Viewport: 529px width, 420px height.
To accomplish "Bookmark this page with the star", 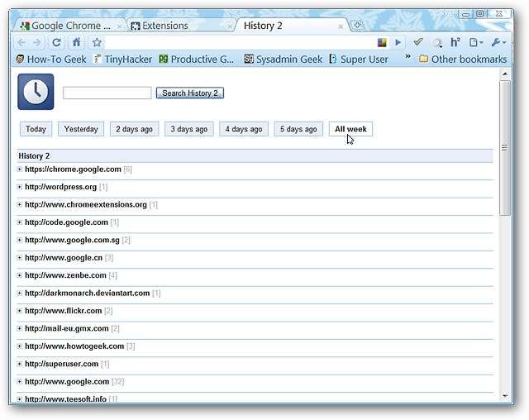I will pos(97,42).
